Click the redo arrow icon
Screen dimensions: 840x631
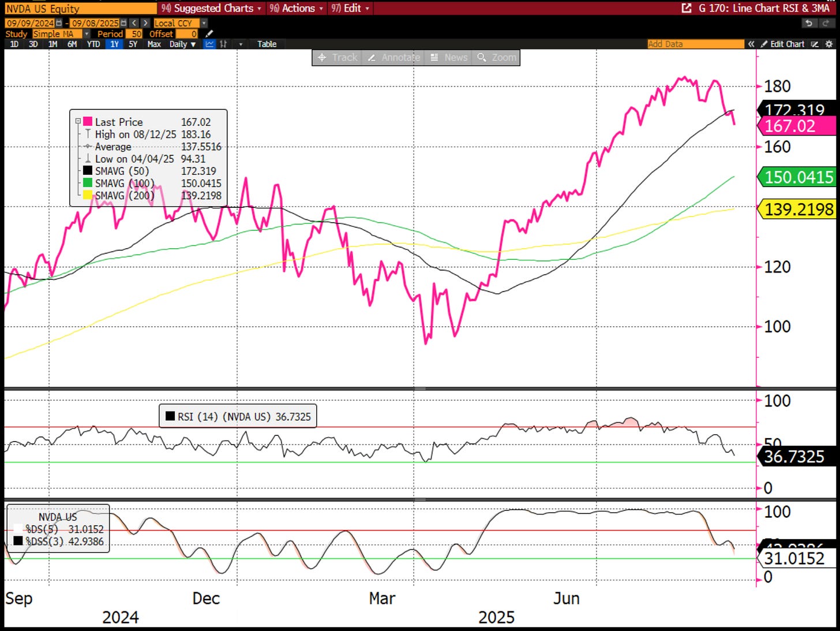tap(827, 23)
